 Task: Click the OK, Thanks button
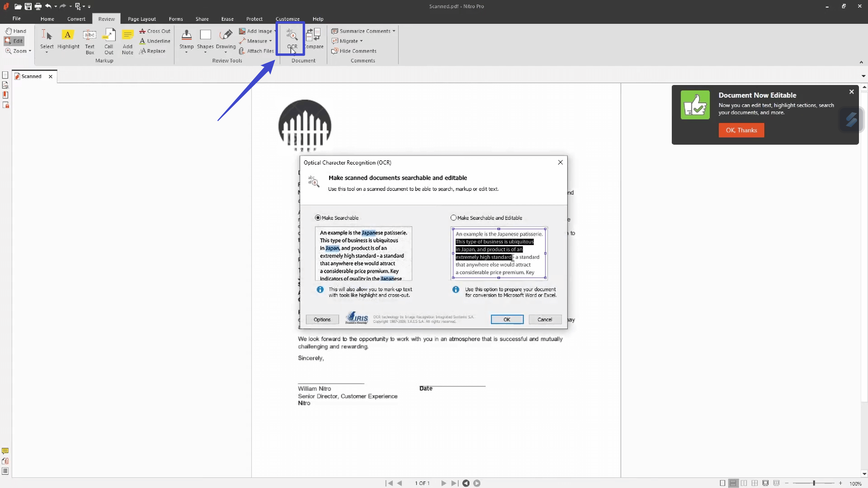point(741,130)
